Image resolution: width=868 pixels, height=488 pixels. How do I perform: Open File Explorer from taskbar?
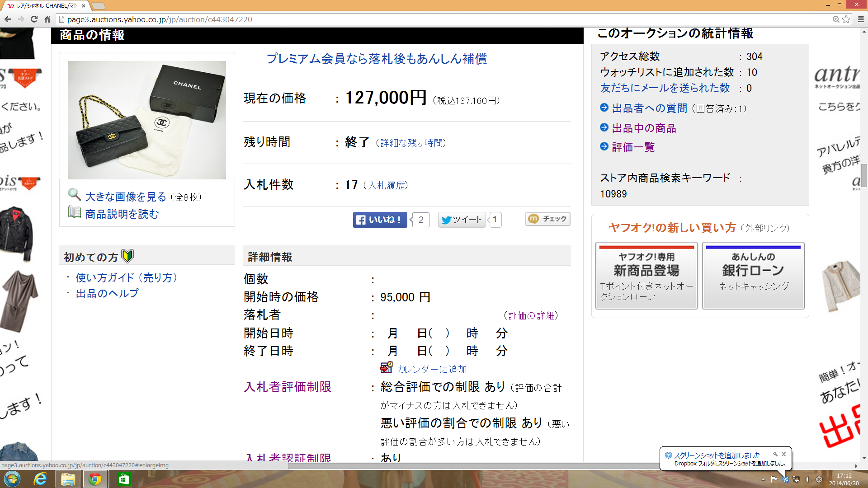[68, 479]
